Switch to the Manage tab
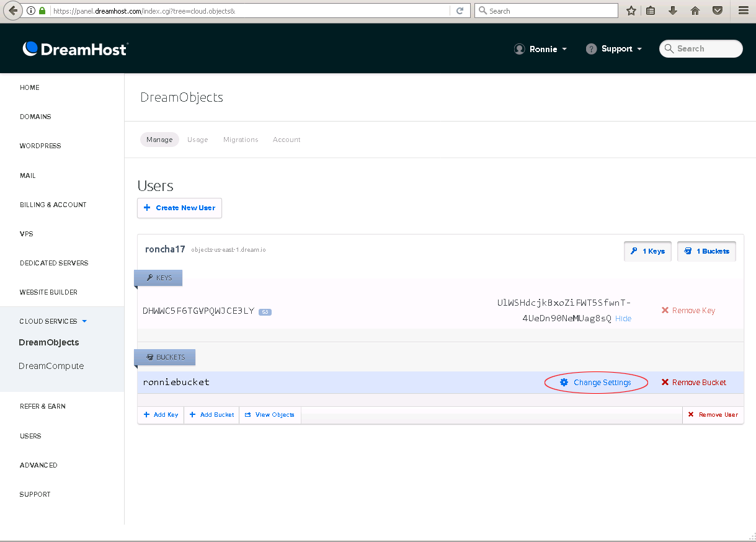Image resolution: width=756 pixels, height=542 pixels. [x=159, y=140]
